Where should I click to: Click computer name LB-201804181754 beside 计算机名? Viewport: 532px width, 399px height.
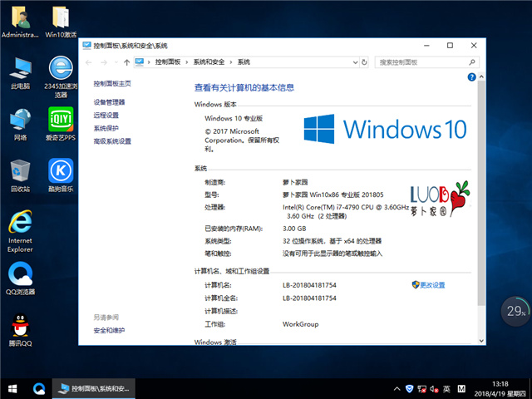tap(309, 285)
